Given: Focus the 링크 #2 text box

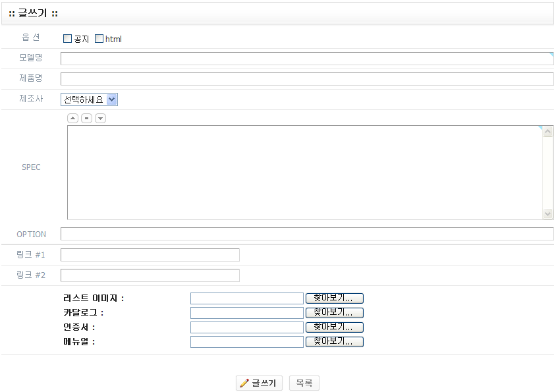Looking at the screenshot, I should tap(150, 275).
